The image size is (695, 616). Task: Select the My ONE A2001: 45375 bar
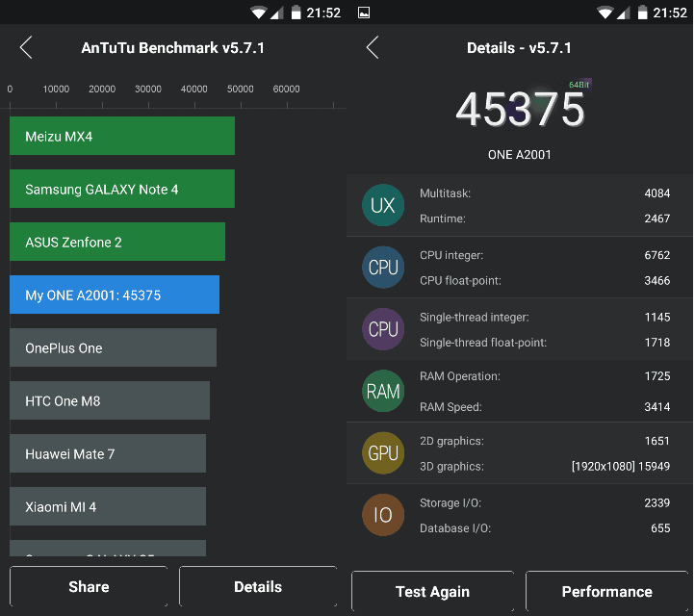pyautogui.click(x=115, y=295)
